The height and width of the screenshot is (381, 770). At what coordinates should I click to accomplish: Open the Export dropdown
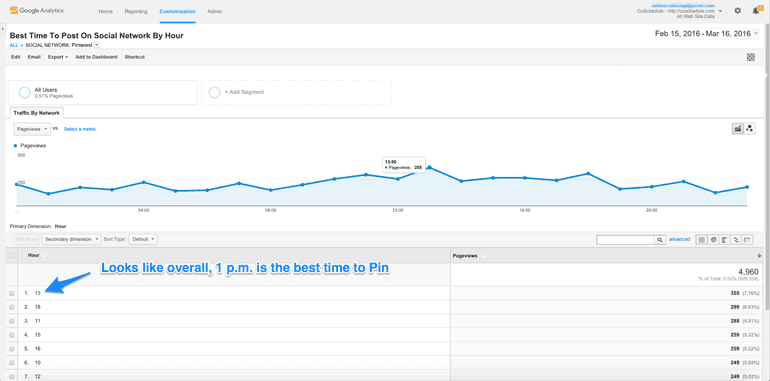click(x=58, y=57)
